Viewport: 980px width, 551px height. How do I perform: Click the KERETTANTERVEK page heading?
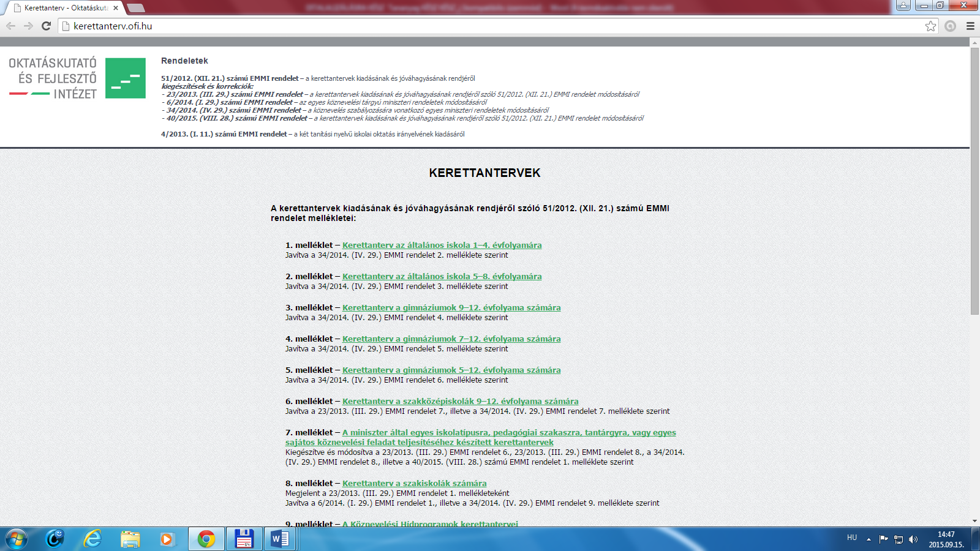point(484,173)
